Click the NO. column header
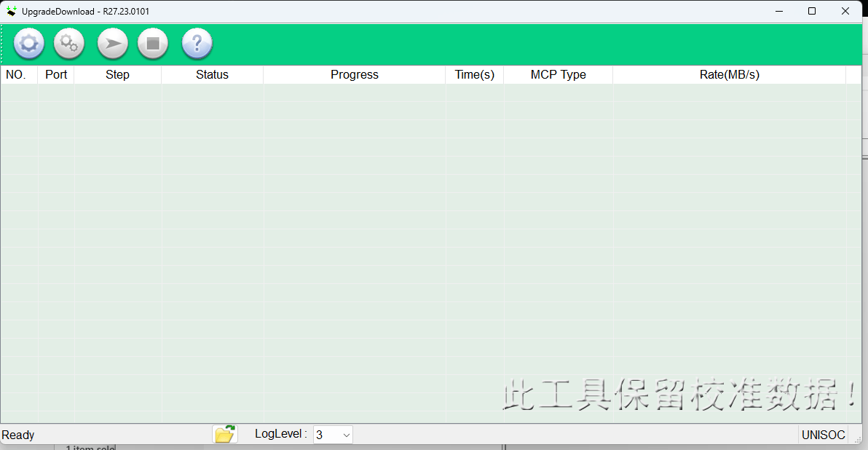The width and height of the screenshot is (868, 450). pos(18,74)
